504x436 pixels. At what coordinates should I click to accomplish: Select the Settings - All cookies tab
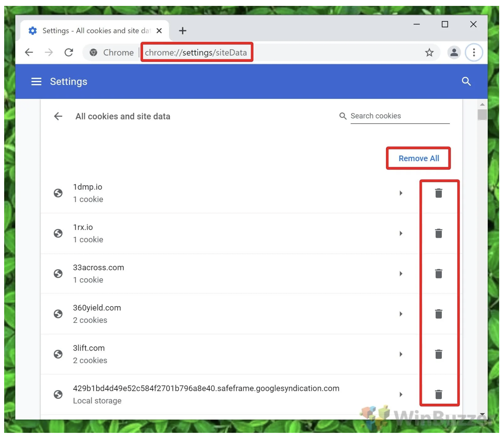tap(95, 31)
